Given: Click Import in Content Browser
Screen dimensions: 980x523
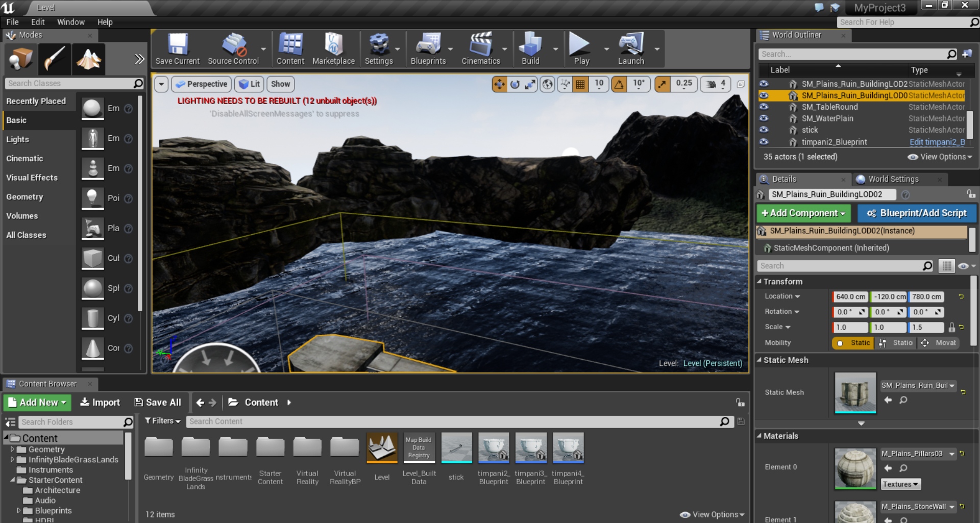Looking at the screenshot, I should (x=100, y=403).
